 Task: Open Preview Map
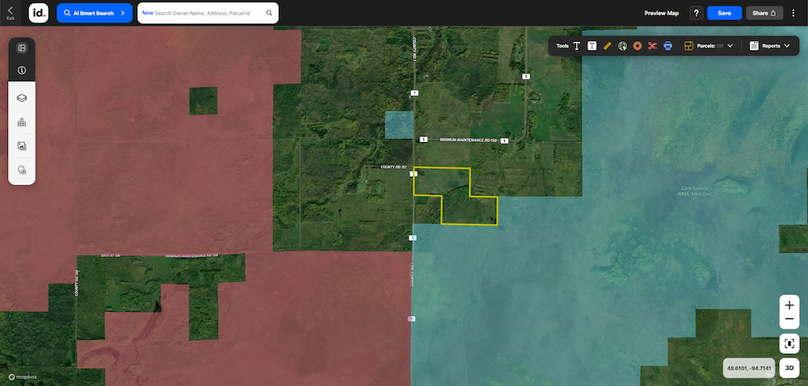point(661,13)
